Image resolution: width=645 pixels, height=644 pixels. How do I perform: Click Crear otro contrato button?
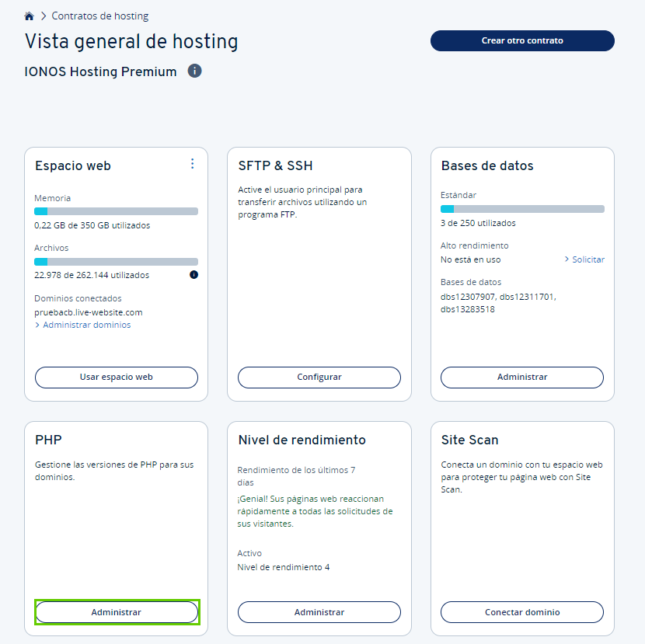(522, 40)
